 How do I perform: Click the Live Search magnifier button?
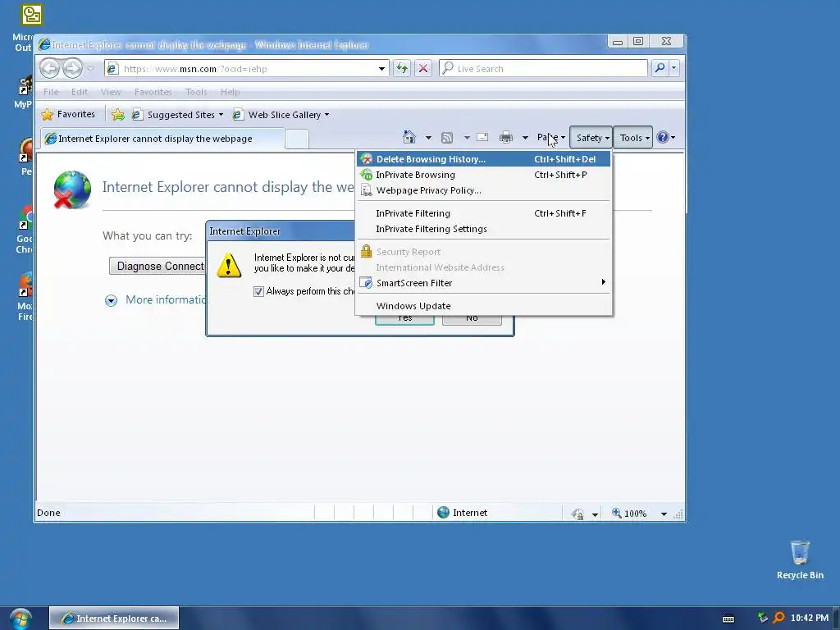point(660,68)
